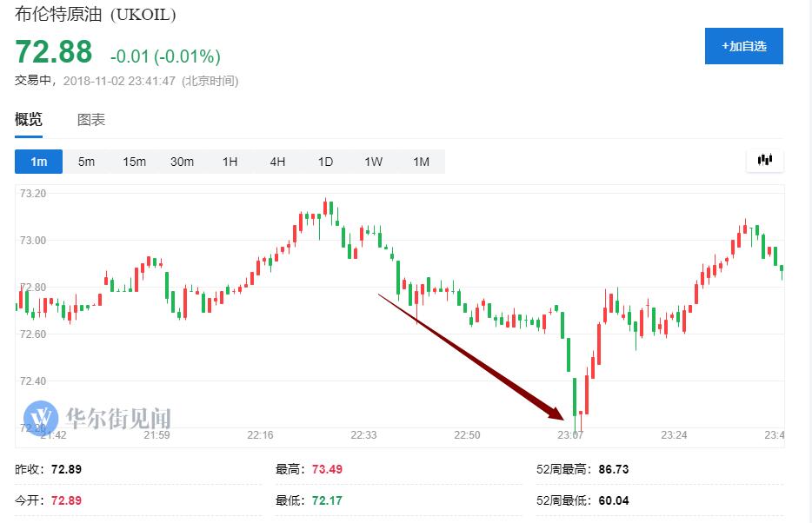Screen dimensions: 812x523
Task: Click the candlestick chart type icon
Action: 765,161
